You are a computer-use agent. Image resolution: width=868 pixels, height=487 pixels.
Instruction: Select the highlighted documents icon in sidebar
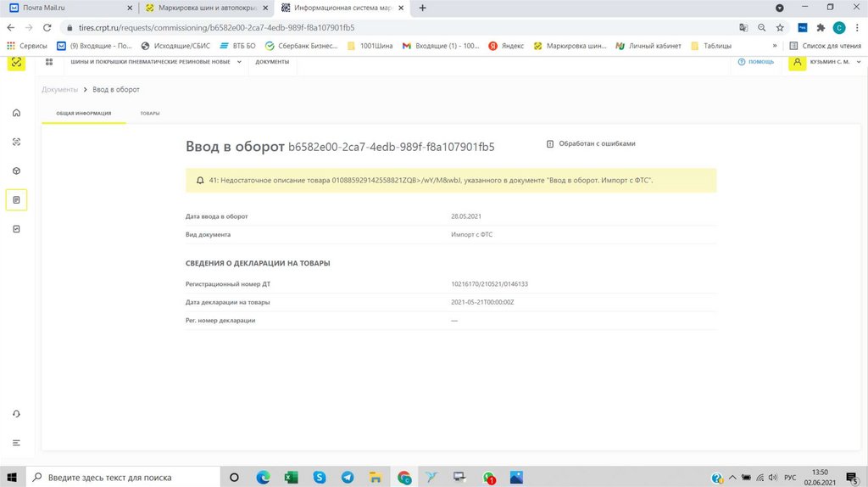coord(16,200)
